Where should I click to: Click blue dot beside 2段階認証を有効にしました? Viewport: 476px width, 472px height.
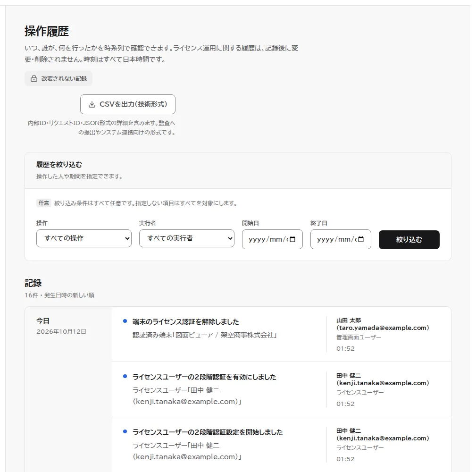click(x=125, y=376)
